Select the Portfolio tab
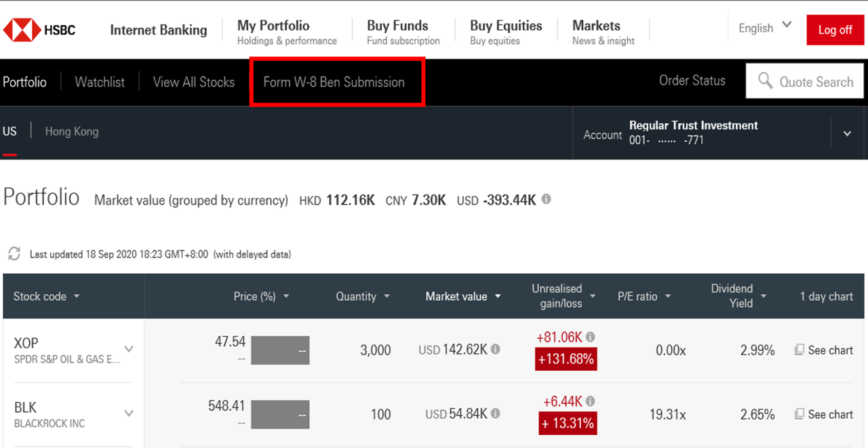Viewport: 868px width, 448px height. tap(24, 82)
